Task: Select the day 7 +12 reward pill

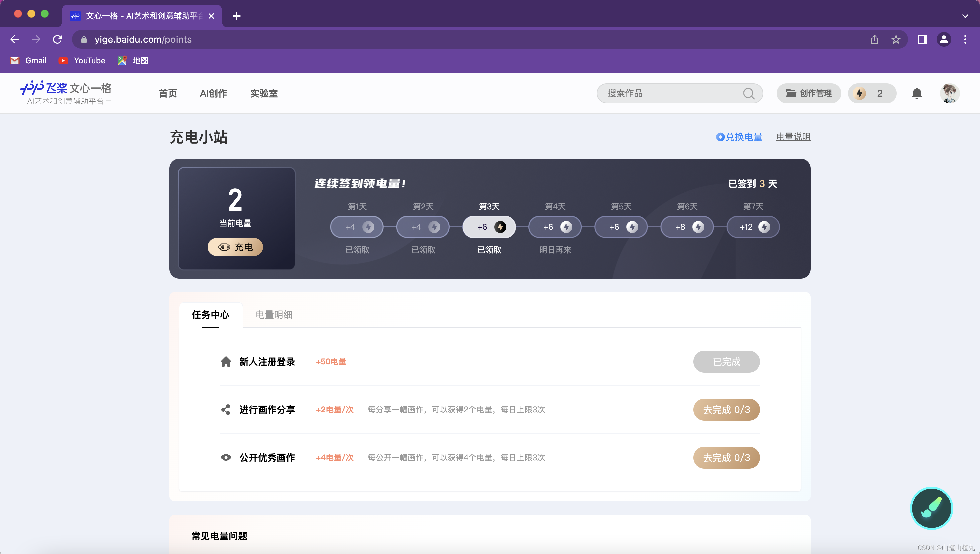Action: tap(753, 227)
